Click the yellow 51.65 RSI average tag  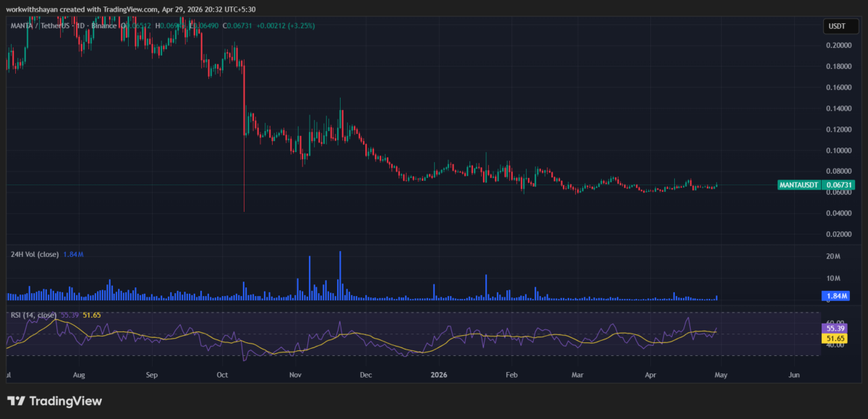point(835,338)
